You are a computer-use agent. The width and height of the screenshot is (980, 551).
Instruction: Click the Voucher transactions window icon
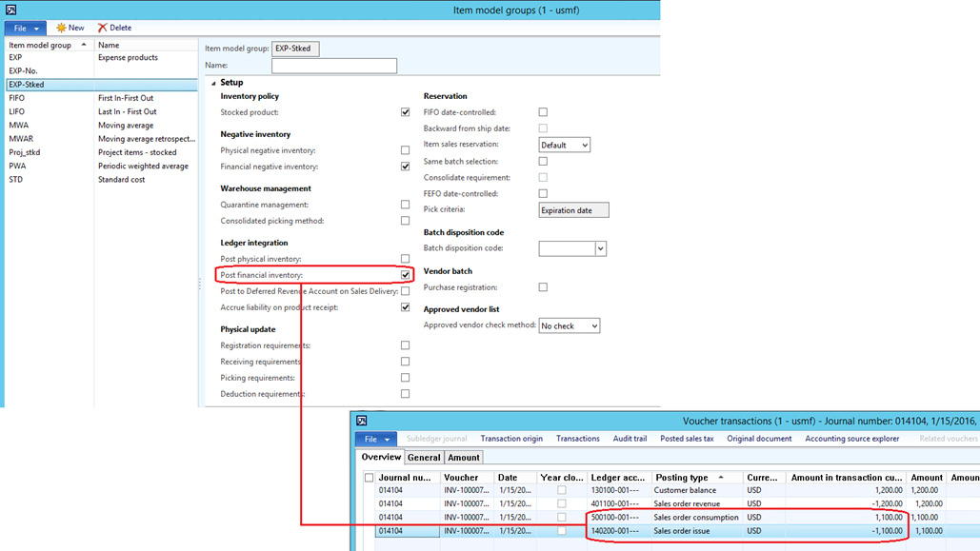359,421
